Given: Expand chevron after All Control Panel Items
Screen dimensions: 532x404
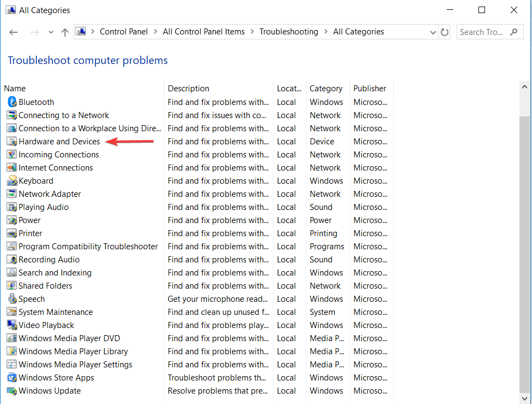Looking at the screenshot, I should coord(252,32).
